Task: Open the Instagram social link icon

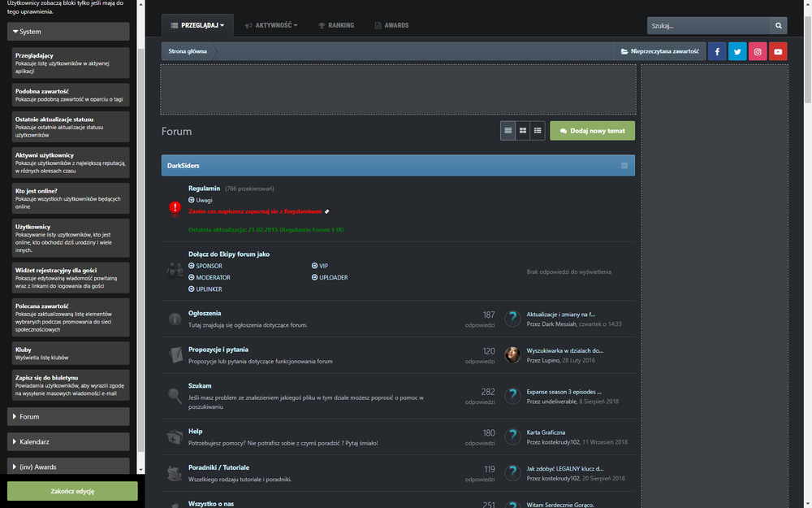Action: (x=758, y=51)
